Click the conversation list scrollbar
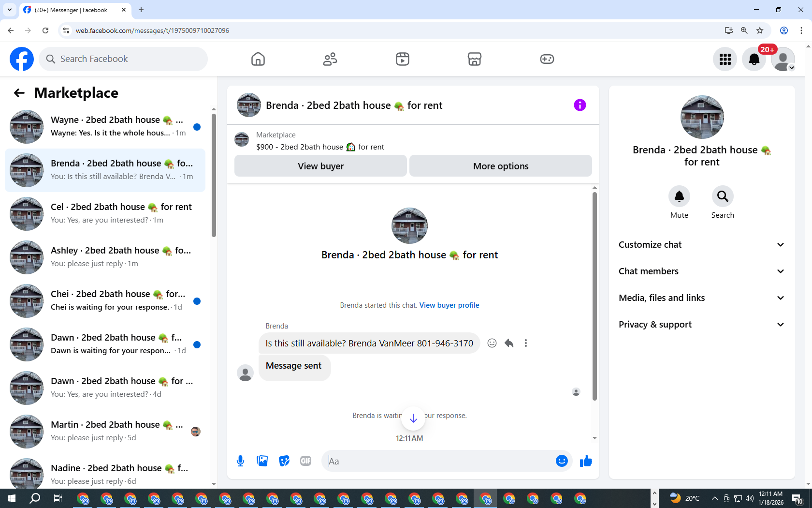The width and height of the screenshot is (812, 508). [x=214, y=175]
